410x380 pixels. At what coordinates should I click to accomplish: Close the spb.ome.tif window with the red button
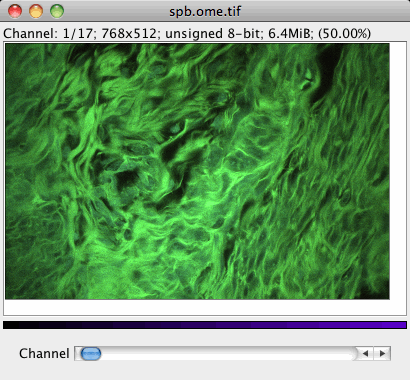pos(15,11)
